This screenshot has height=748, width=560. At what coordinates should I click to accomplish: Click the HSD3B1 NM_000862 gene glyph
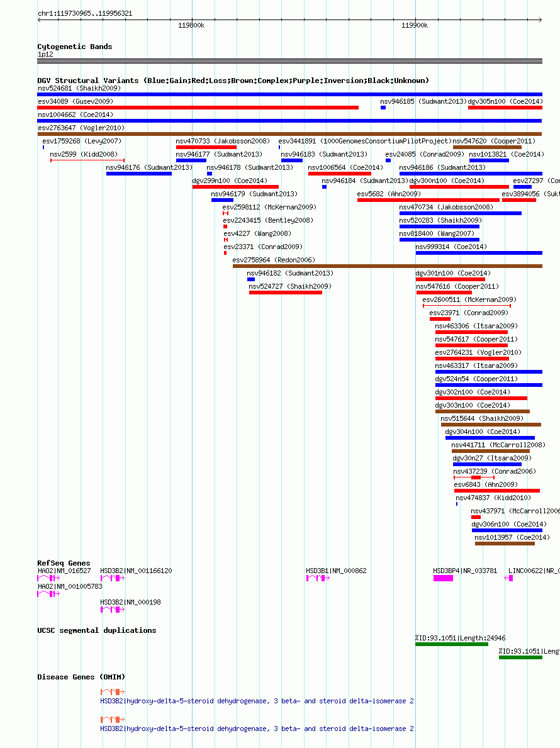click(318, 578)
